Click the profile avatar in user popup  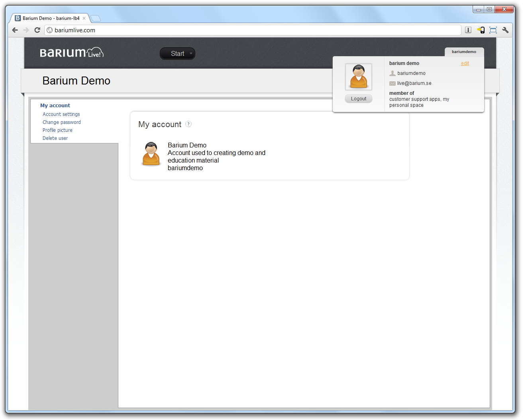pos(358,77)
